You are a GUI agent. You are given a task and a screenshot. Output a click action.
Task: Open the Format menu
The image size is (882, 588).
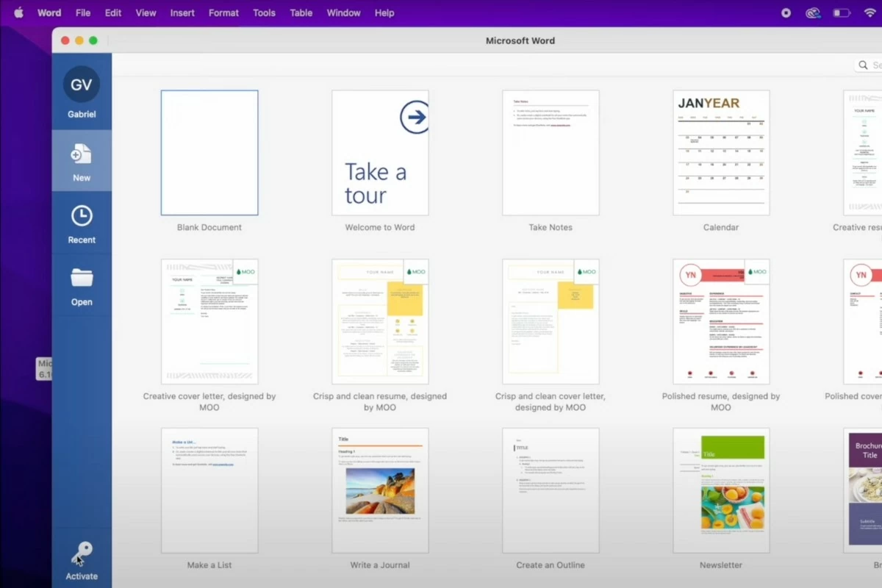223,12
